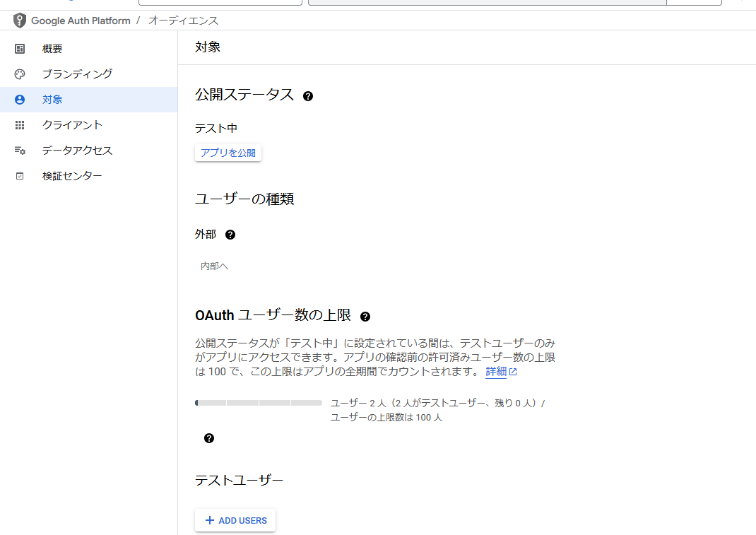Click the アプリを公開 button

228,153
